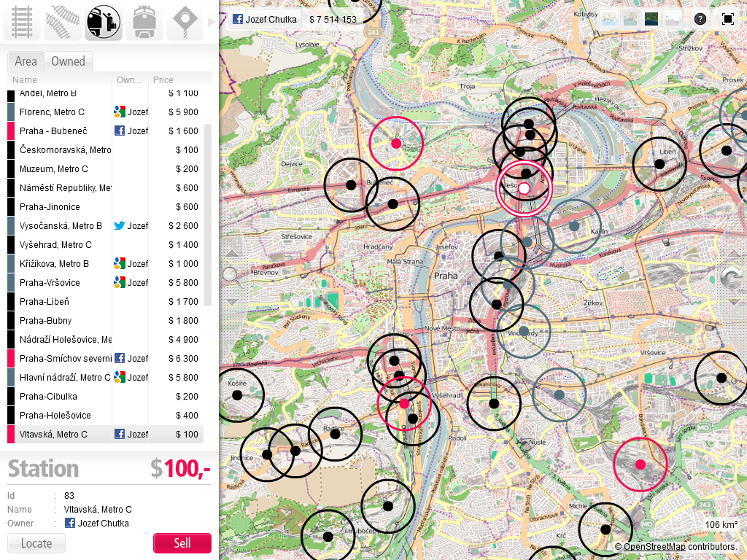This screenshot has width=747, height=560.
Task: Click the rotate map arrow icon
Action: click(x=731, y=276)
